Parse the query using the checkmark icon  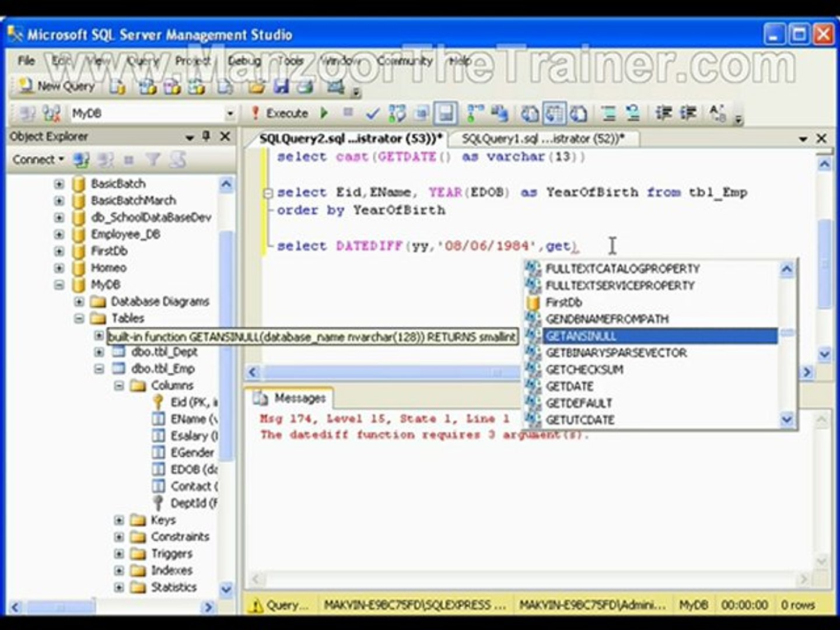click(x=372, y=113)
